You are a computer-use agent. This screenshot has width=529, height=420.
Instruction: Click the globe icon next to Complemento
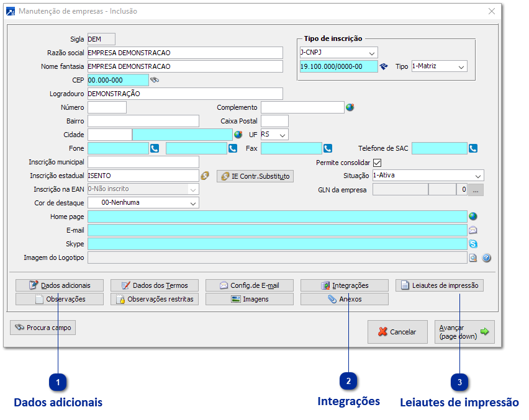[x=350, y=107]
